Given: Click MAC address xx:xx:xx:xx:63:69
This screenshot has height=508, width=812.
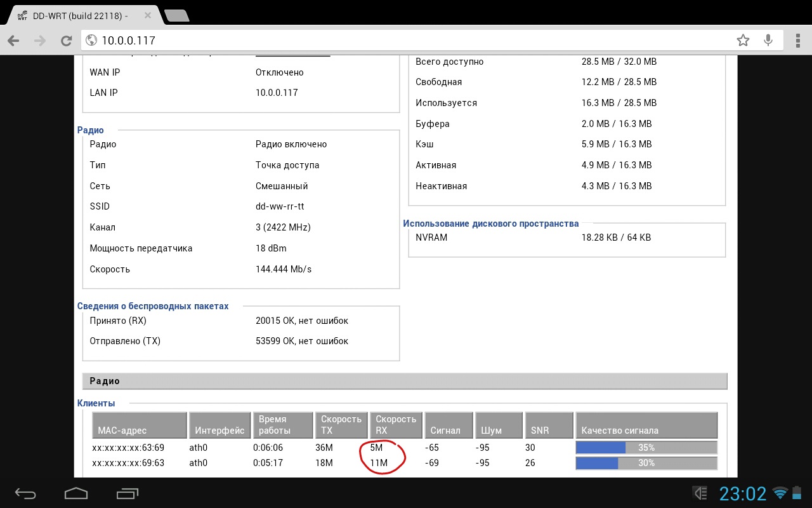Looking at the screenshot, I should [128, 448].
